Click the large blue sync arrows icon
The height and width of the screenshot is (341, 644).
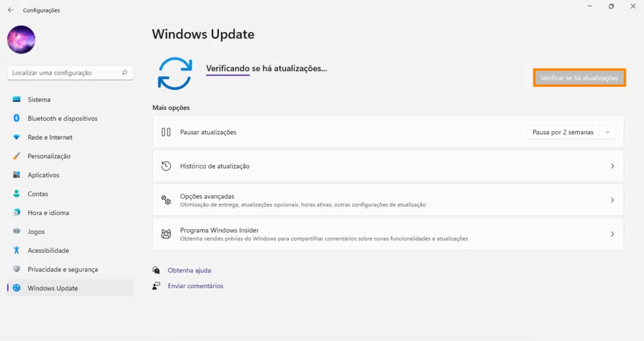coord(175,74)
